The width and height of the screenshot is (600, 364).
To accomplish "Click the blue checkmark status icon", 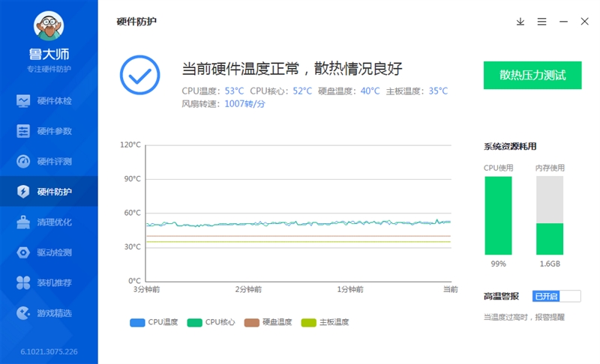I will click(x=140, y=75).
